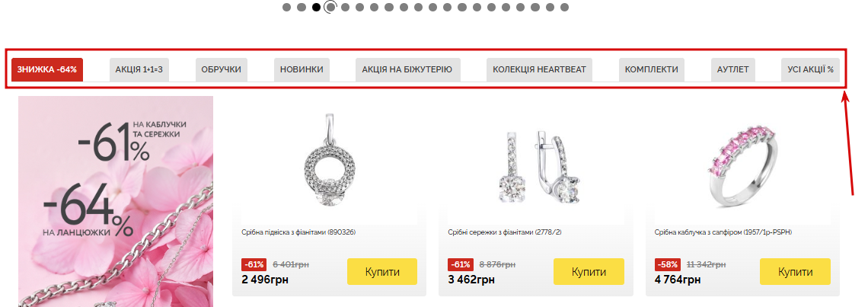Open the КОЛЕКЦІЯ HEARTBEAT tab

(x=539, y=70)
